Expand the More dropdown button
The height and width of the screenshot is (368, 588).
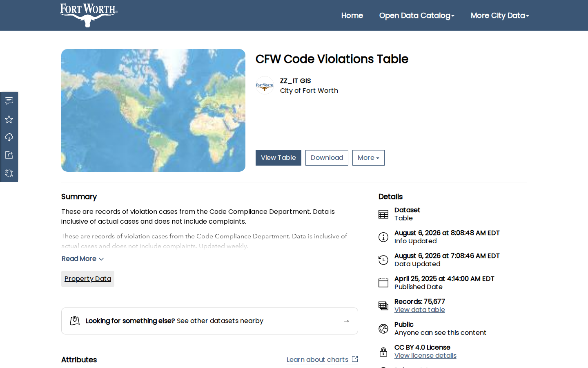pos(368,158)
